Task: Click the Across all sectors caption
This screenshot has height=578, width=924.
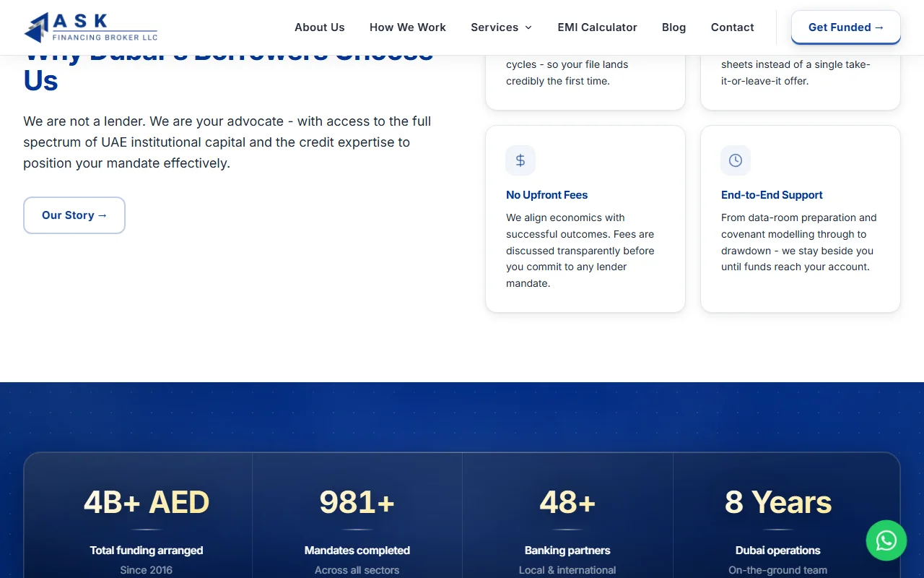Action: [357, 570]
